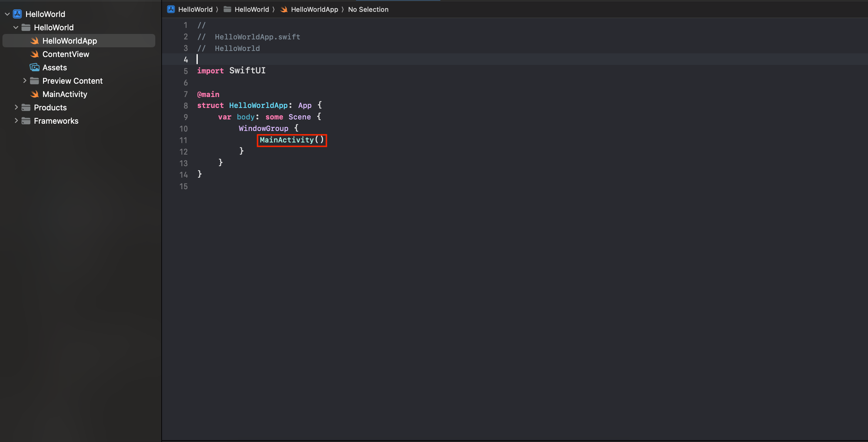This screenshot has height=442, width=868.
Task: Click the Products folder icon
Action: (x=26, y=107)
